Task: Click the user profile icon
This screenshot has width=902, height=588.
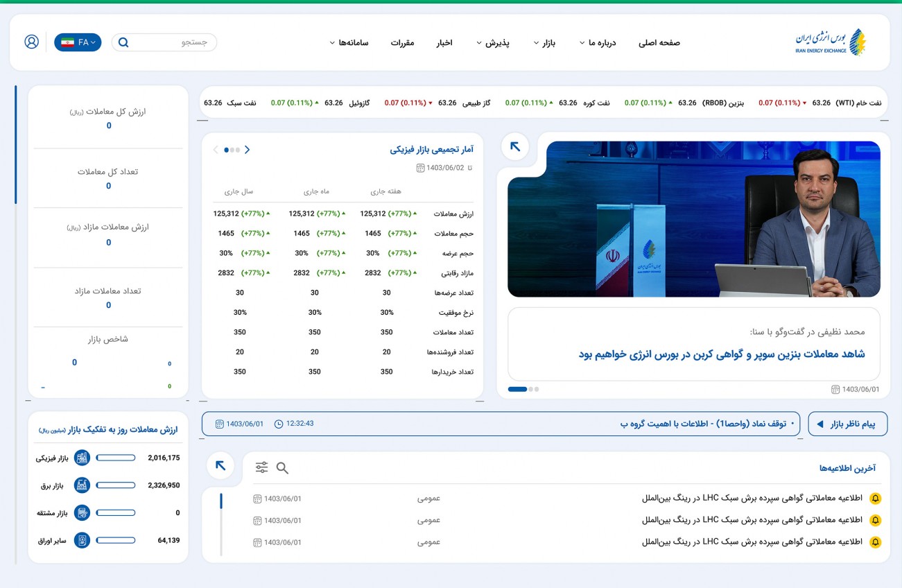Action: point(31,42)
